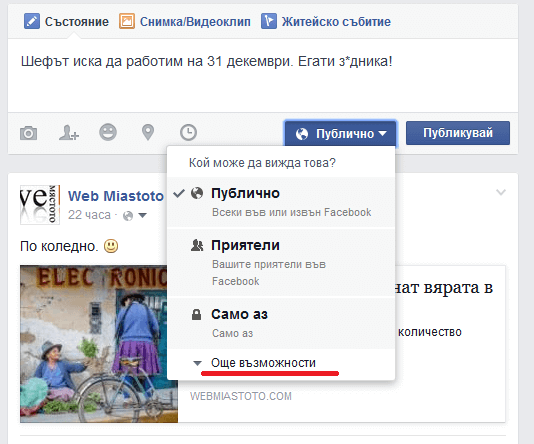Open the Web Miastoto page link
534x444 pixels.
(x=116, y=196)
